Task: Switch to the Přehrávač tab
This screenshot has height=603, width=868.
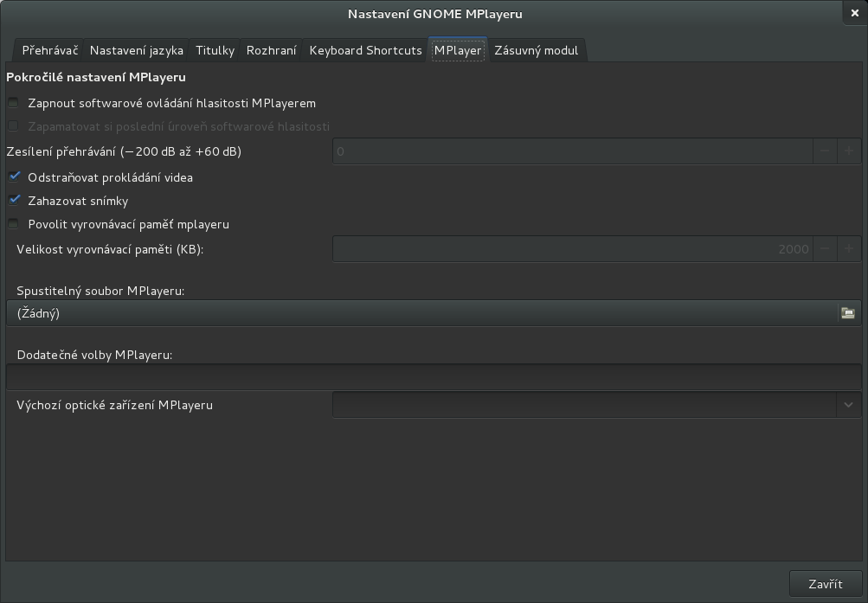Action: [x=49, y=50]
